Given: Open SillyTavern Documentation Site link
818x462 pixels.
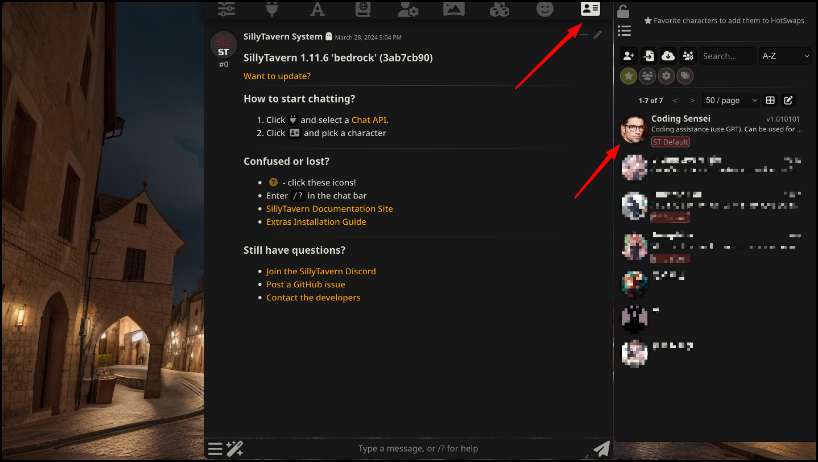Looking at the screenshot, I should point(329,209).
